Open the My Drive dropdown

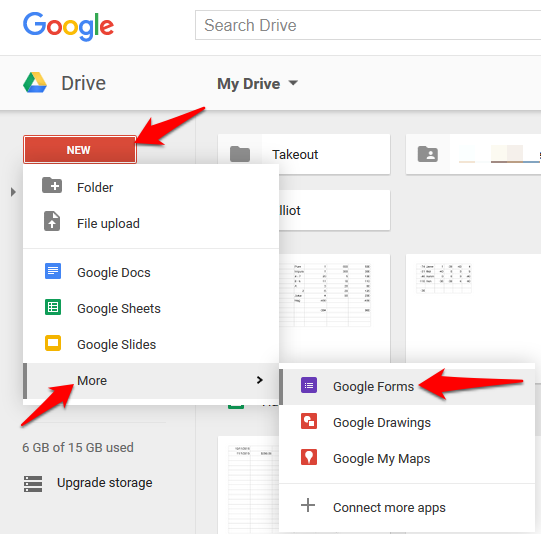pyautogui.click(x=257, y=83)
